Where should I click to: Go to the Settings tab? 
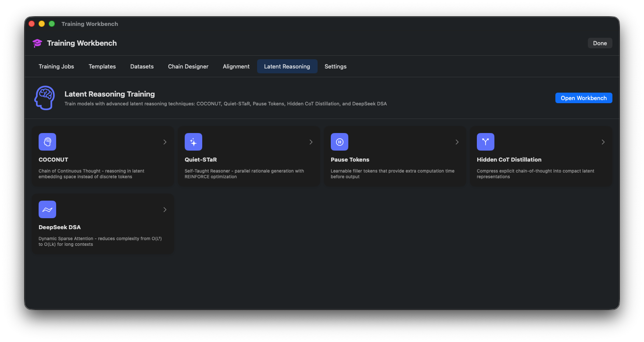click(335, 66)
